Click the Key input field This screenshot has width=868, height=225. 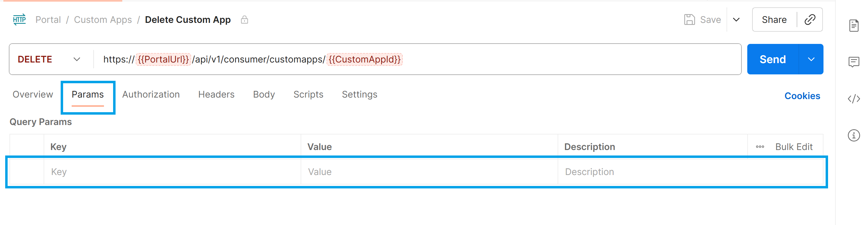135,171
